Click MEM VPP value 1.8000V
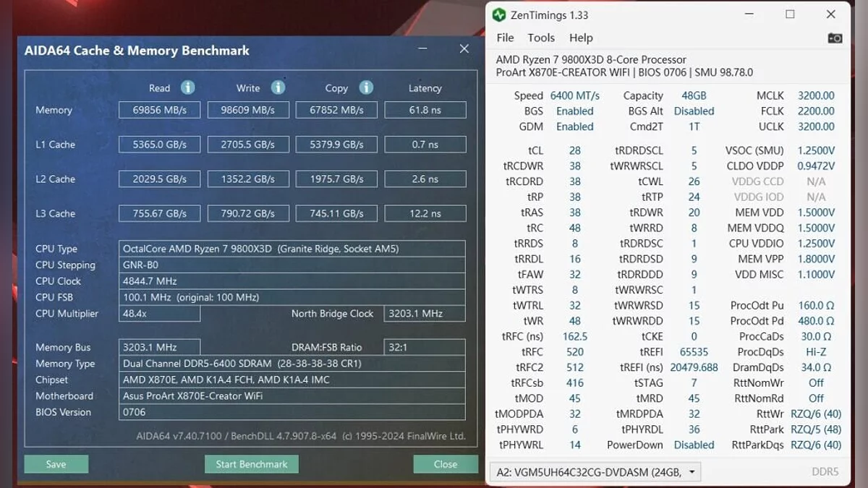 click(x=816, y=259)
